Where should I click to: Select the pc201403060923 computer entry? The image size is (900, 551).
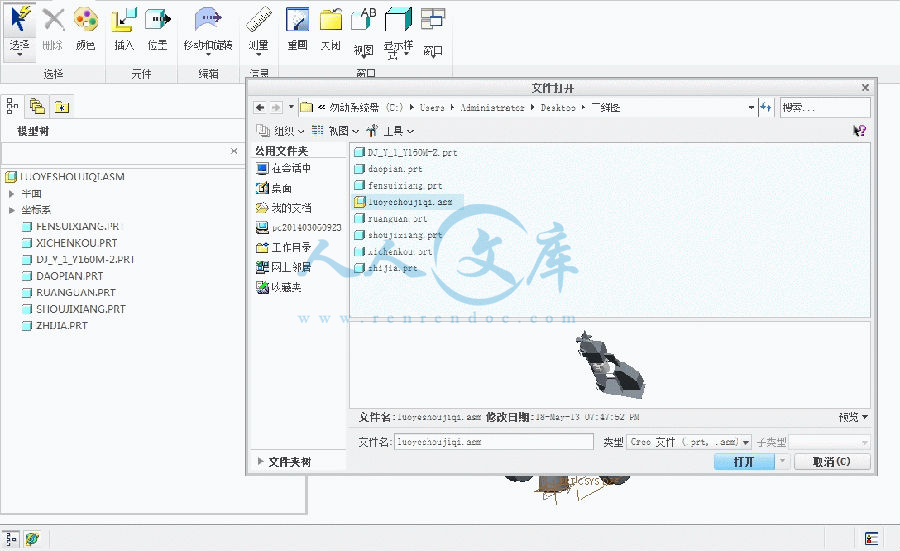pyautogui.click(x=298, y=228)
